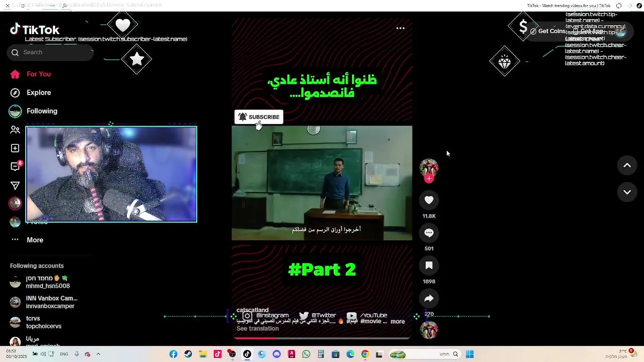Viewport: 644px width, 362px height.
Task: Click the Upload plus icon in sidebar
Action: (15, 148)
